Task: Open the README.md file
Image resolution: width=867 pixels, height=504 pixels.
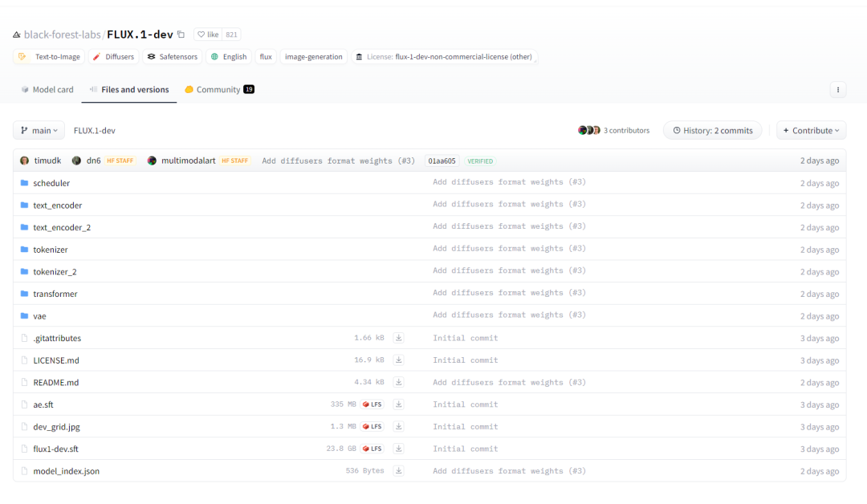Action: [56, 383]
